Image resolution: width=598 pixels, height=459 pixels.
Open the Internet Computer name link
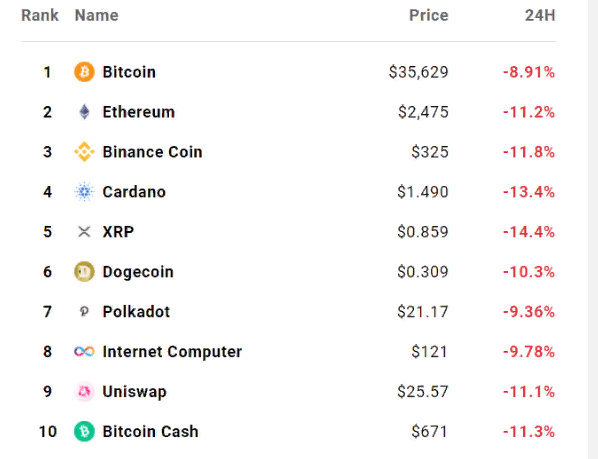(x=172, y=351)
